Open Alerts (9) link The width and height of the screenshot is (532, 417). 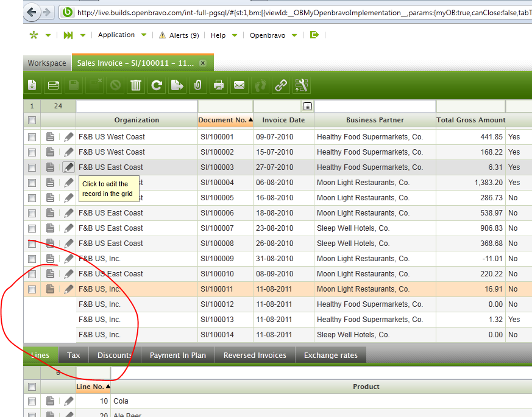click(x=179, y=35)
